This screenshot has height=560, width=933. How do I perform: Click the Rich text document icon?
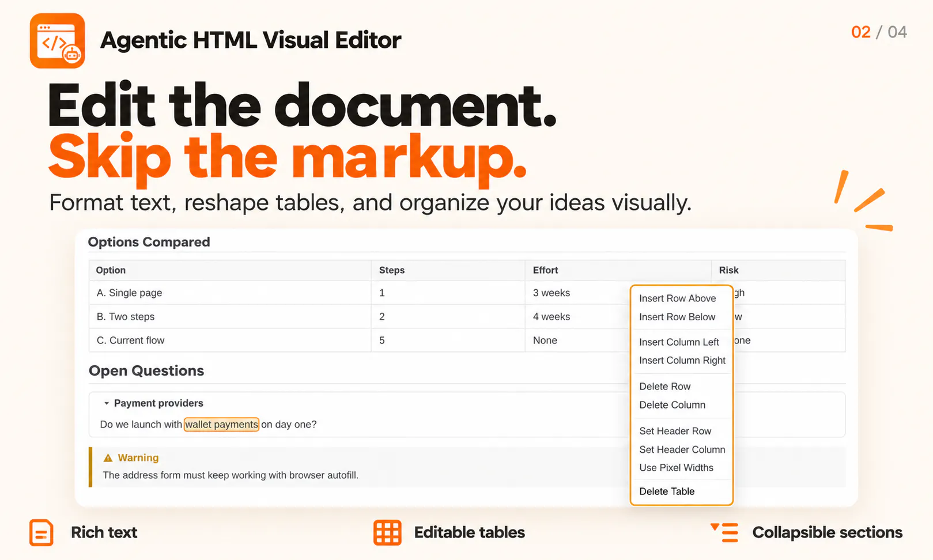41,533
